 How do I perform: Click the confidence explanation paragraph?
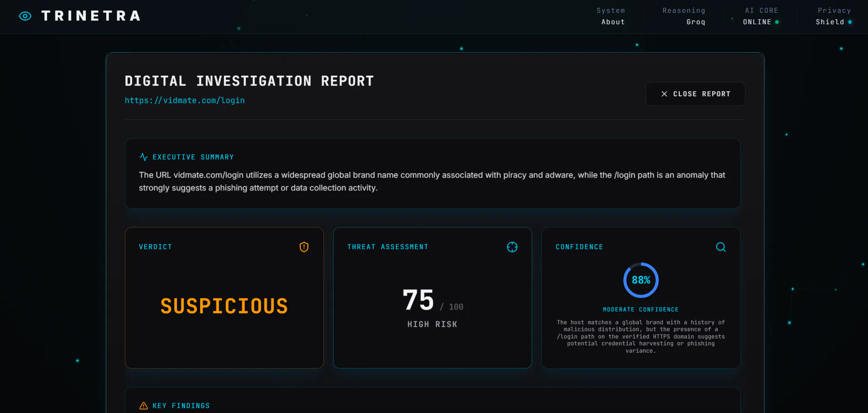pos(641,337)
